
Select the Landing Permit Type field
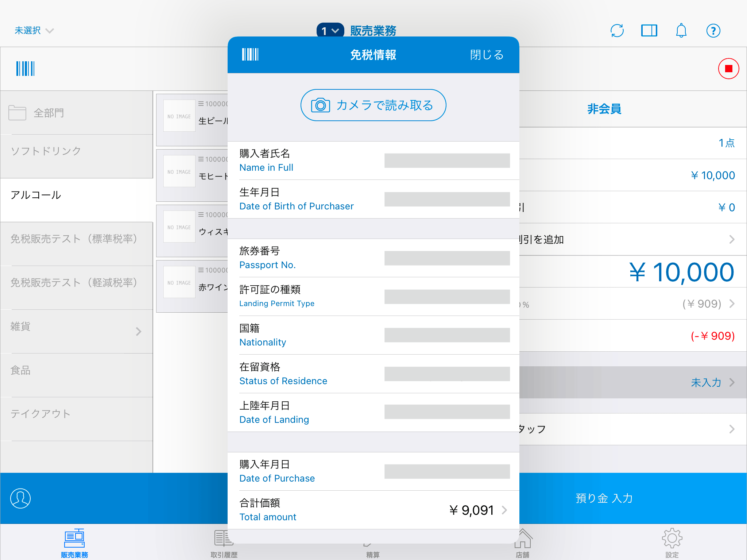pos(447,297)
